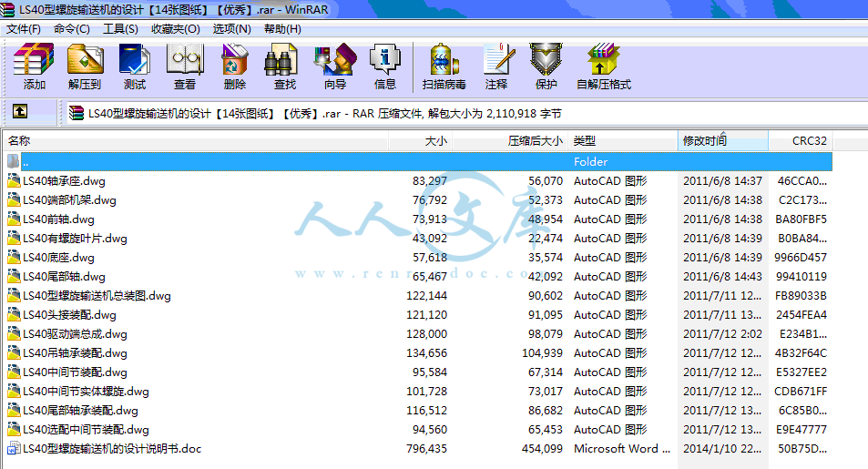The height and width of the screenshot is (469, 868).
Task: Click the size value 122,144
Action: tap(427, 296)
